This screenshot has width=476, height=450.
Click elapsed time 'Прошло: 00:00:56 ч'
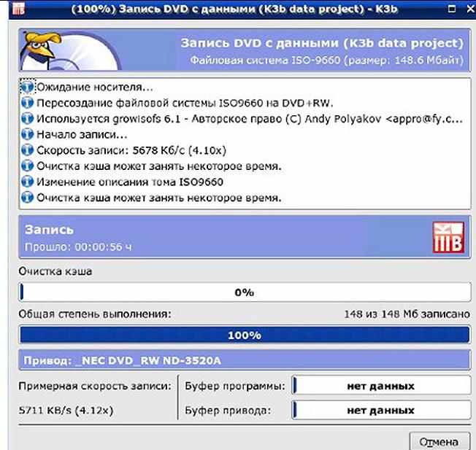[x=78, y=247]
